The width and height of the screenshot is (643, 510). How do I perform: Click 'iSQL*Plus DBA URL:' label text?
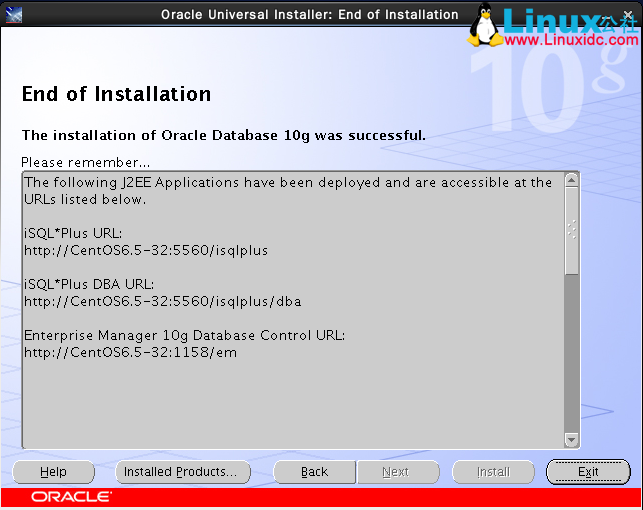[x=89, y=284]
